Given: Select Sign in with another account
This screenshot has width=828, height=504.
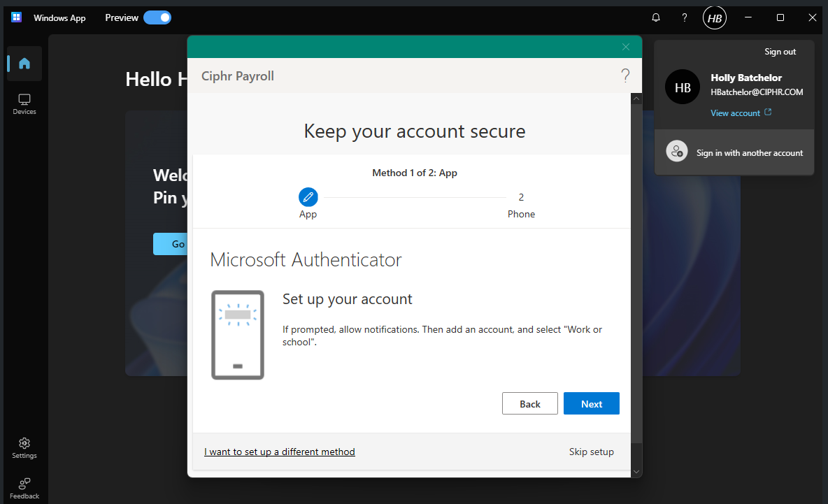Looking at the screenshot, I should click(734, 152).
